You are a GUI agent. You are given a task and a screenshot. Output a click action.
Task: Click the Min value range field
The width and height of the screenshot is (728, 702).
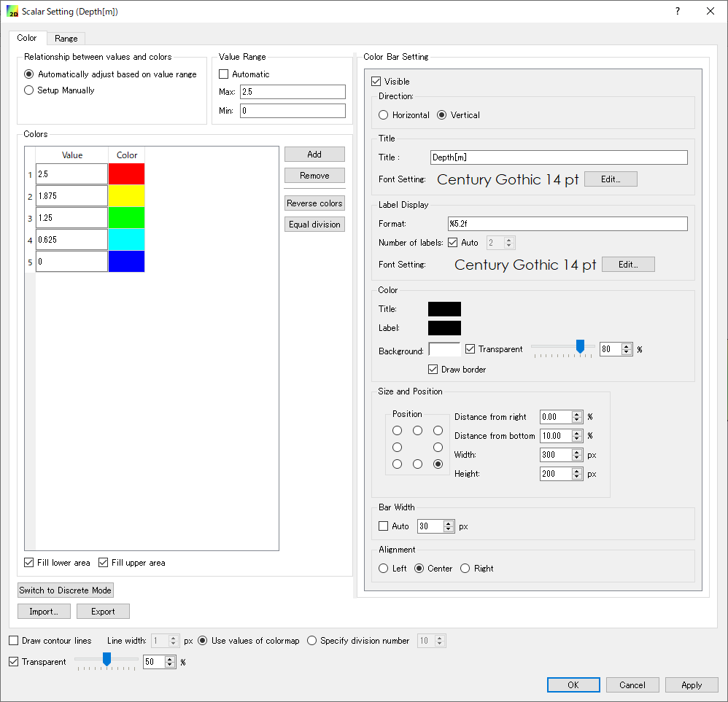point(293,111)
